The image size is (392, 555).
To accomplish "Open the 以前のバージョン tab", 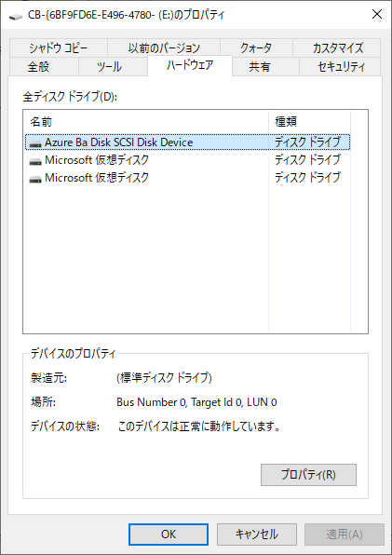I will point(164,47).
